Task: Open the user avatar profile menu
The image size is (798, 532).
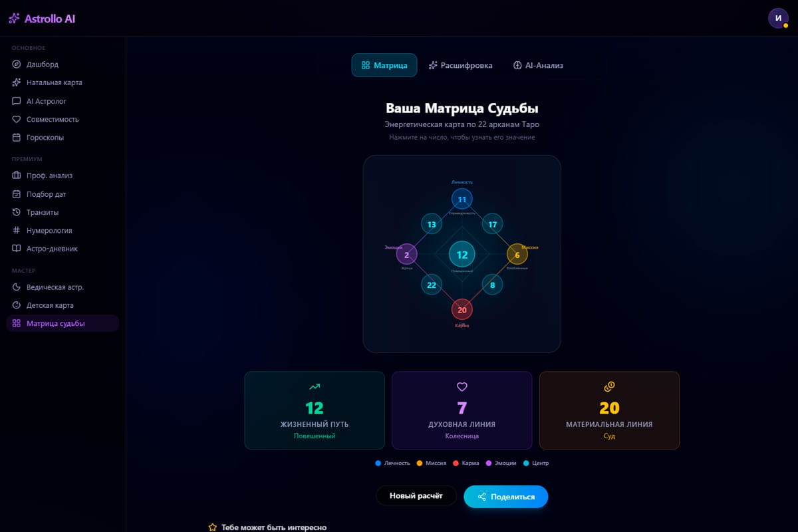Action: tap(778, 18)
